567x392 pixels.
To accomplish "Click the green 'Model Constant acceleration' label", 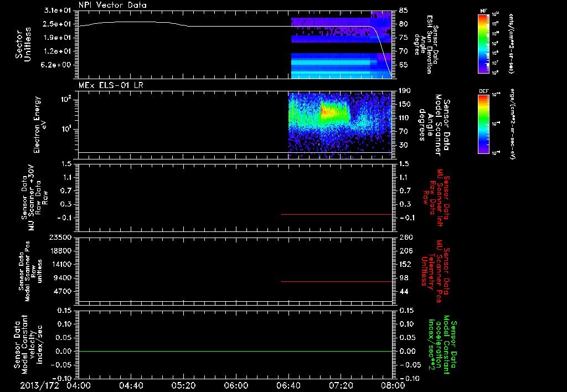I will point(442,345).
